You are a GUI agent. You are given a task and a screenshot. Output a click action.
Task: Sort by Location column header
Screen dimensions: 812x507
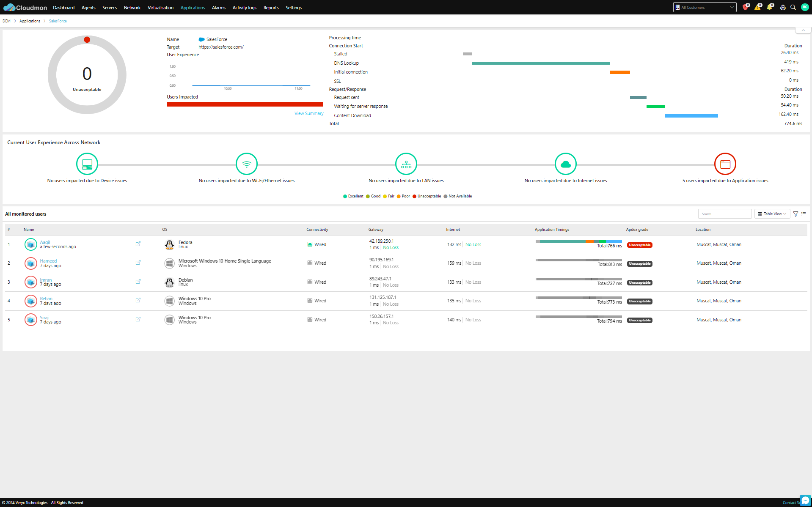703,230
